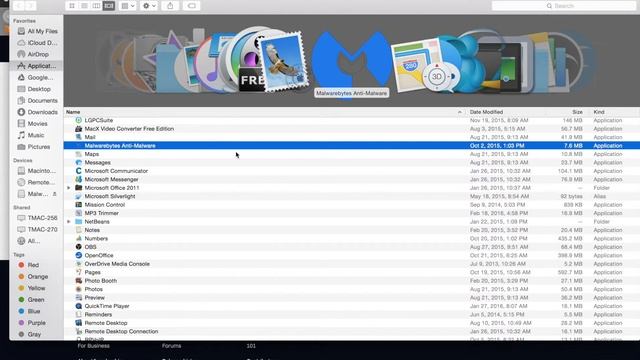Open the arrange items dropdown

[x=128, y=6]
